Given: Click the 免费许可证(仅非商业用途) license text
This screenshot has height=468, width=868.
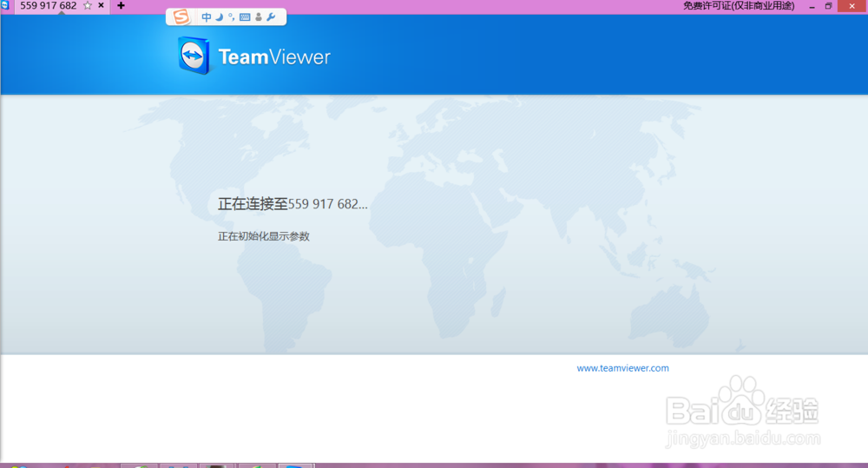Looking at the screenshot, I should click(739, 5).
